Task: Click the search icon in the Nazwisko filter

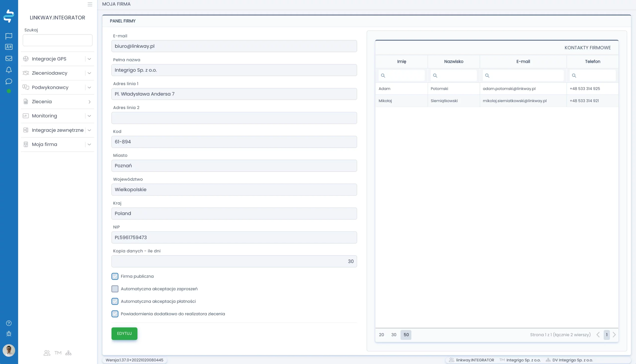Action: [x=435, y=75]
